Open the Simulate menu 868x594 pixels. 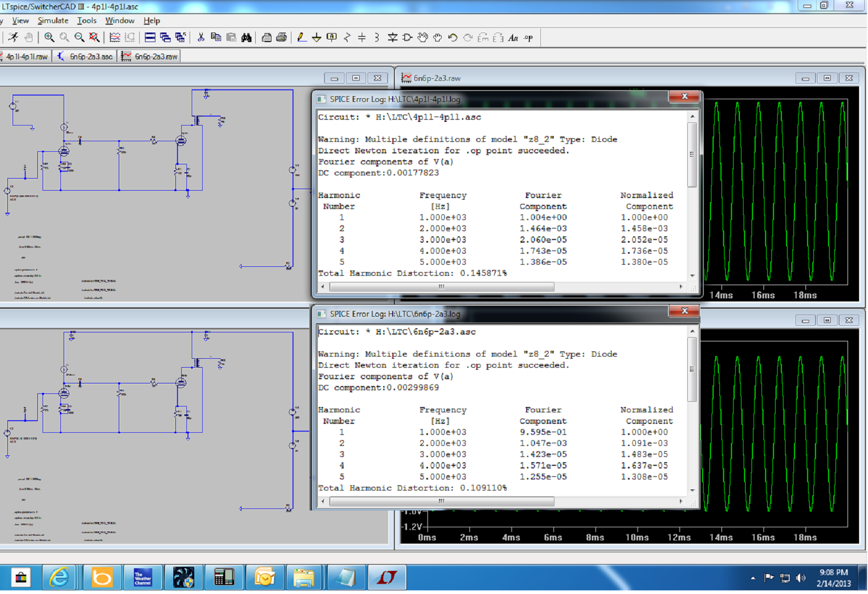pos(53,20)
